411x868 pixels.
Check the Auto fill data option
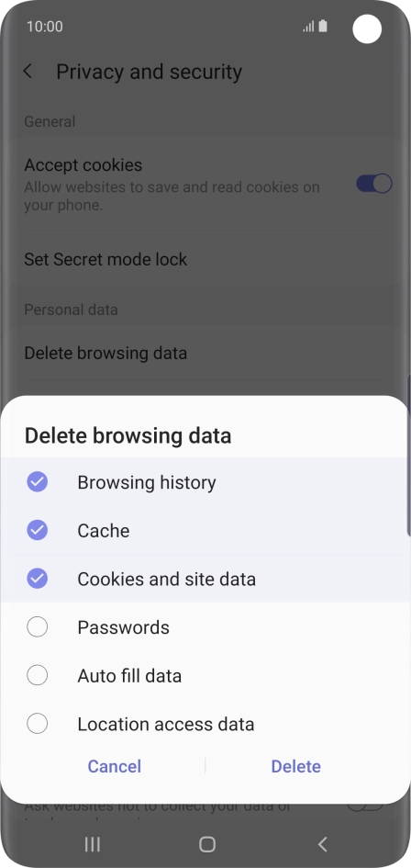pyautogui.click(x=37, y=675)
